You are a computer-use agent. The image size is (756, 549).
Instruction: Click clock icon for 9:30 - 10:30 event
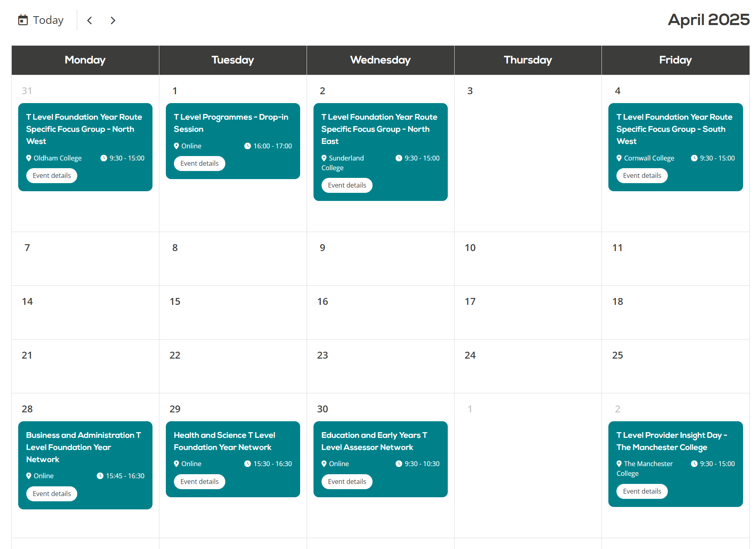(x=399, y=464)
